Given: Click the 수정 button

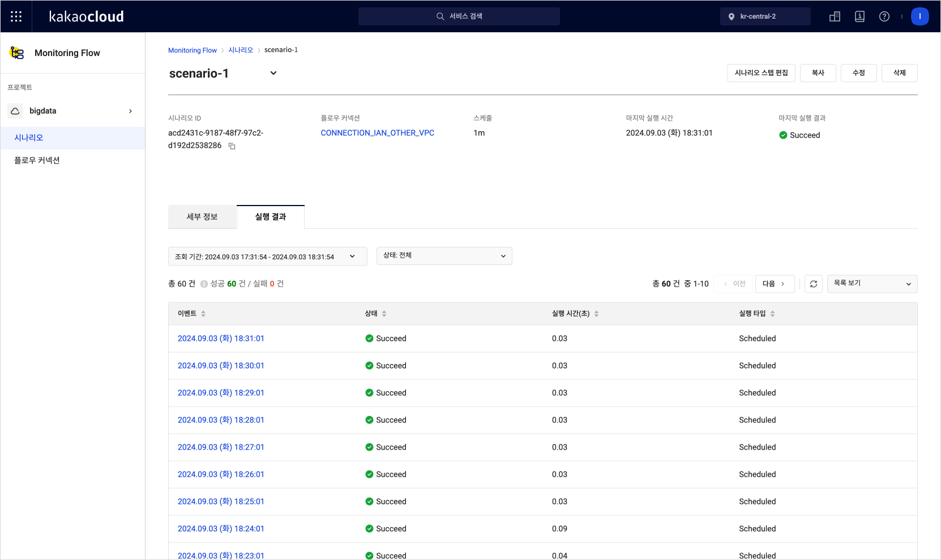Looking at the screenshot, I should (x=859, y=73).
